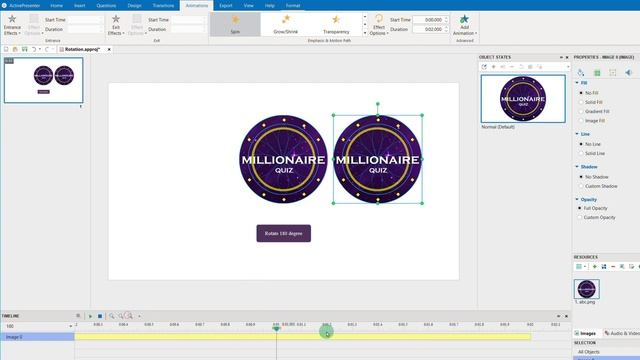Viewport: 640px width, 360px height.
Task: Click the edit states icon in Object States
Action: pyautogui.click(x=484, y=67)
